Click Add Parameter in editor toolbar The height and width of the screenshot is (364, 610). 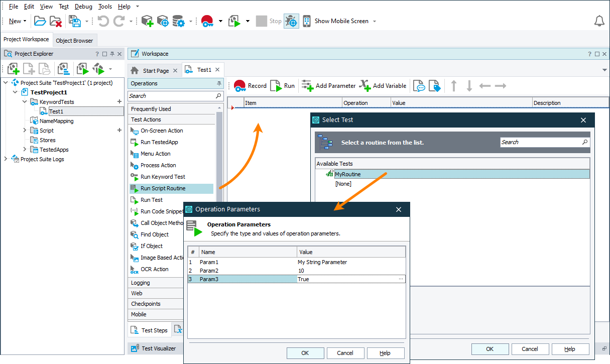coord(328,86)
